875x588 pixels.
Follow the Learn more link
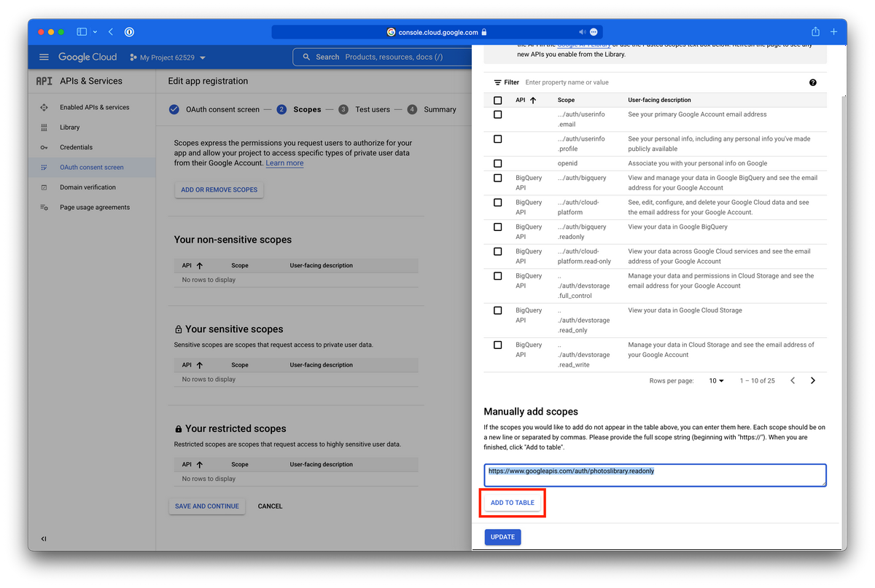[284, 163]
